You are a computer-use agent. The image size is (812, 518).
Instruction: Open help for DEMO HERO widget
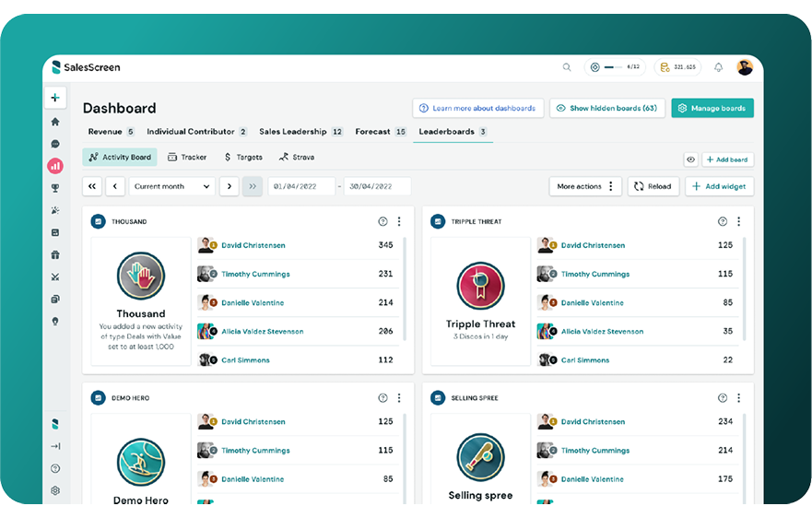382,398
